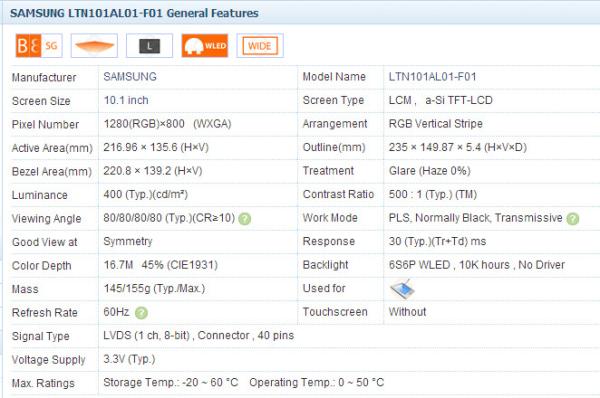The width and height of the screenshot is (600, 398).
Task: Click the 'Pixel Number' row label
Action: pyautogui.click(x=45, y=124)
